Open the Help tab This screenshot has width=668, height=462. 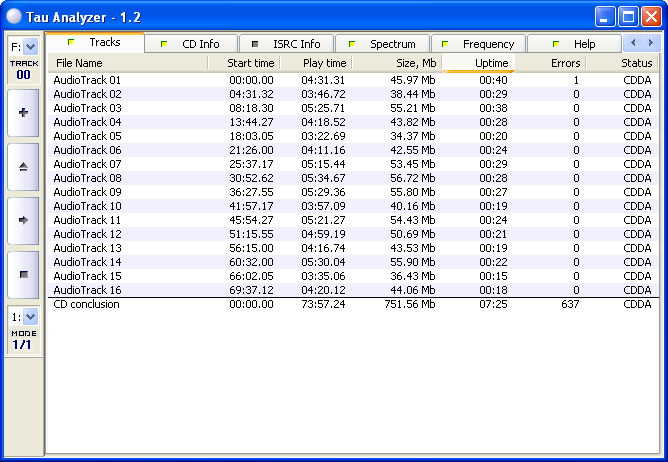click(575, 44)
